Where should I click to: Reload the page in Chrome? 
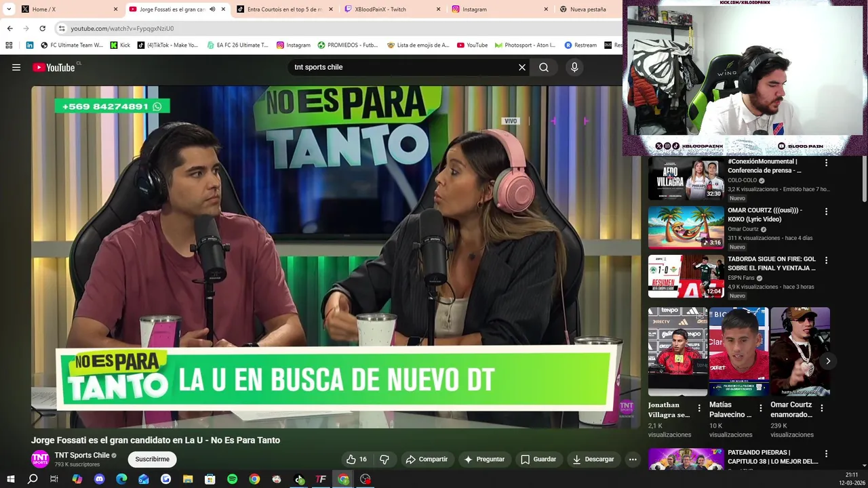point(42,28)
